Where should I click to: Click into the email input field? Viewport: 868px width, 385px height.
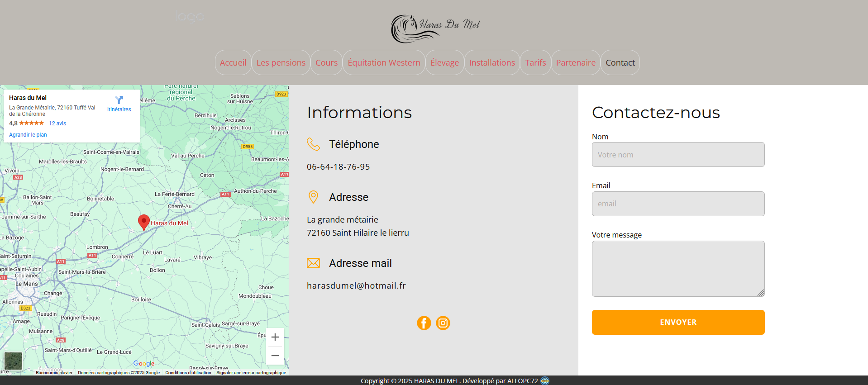click(x=678, y=204)
